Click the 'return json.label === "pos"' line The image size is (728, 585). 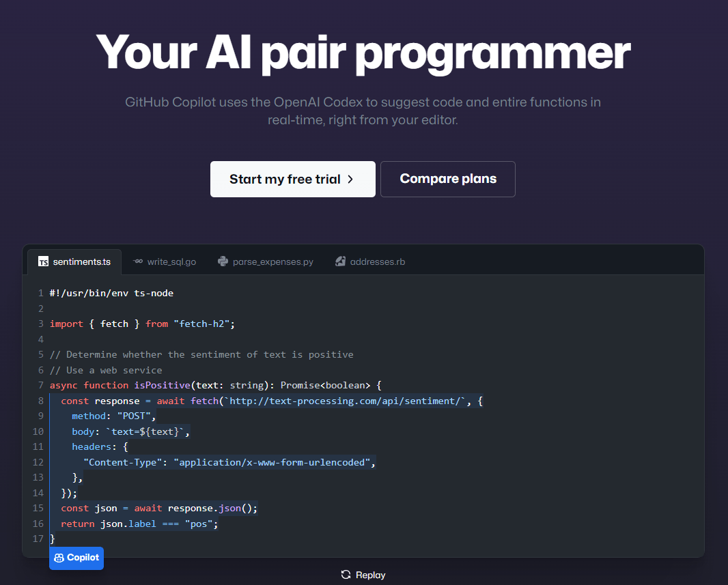click(x=139, y=524)
